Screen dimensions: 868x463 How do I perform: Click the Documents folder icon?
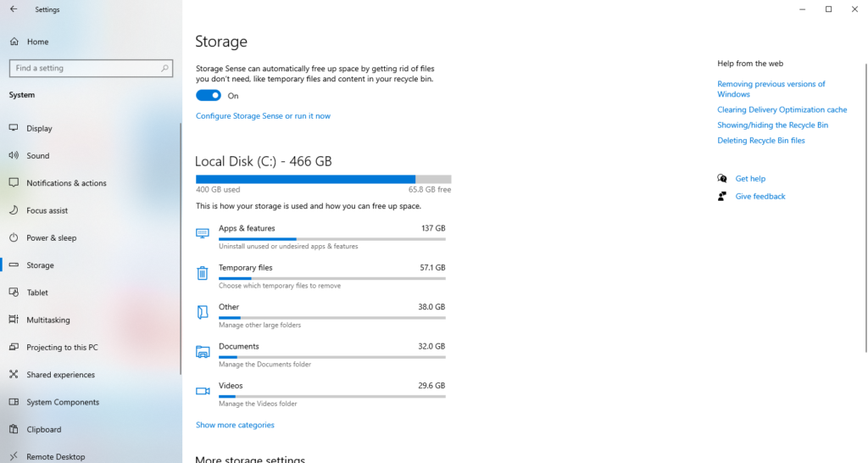click(203, 352)
